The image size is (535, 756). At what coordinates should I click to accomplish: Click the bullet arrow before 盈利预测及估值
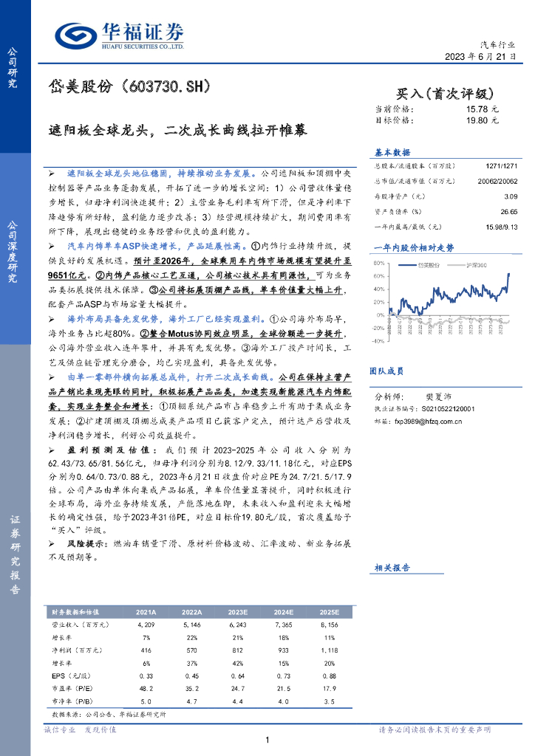(x=52, y=450)
